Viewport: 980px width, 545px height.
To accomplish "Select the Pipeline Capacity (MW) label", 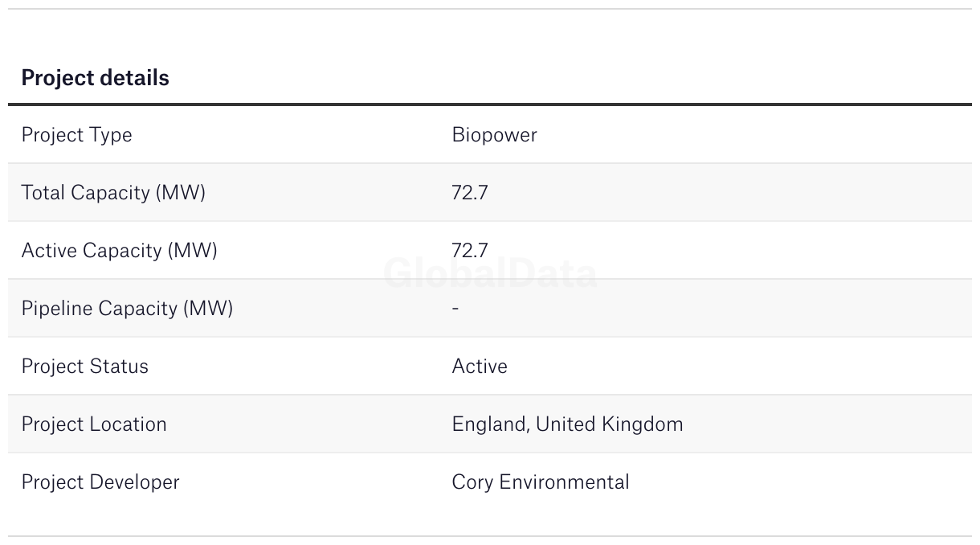I will (127, 309).
